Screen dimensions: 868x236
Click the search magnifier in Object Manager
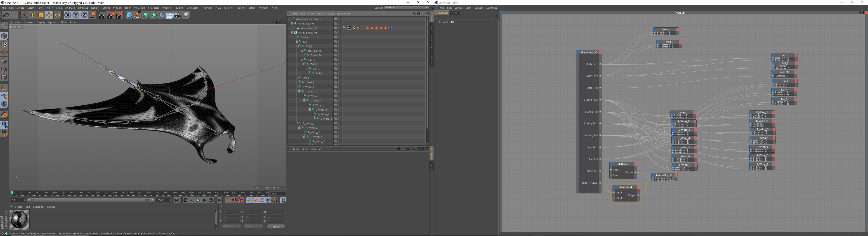(414, 14)
